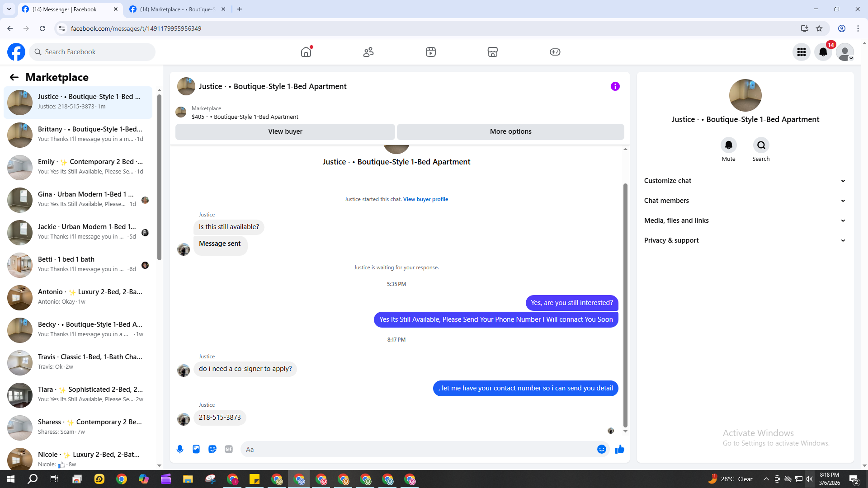
Task: Click the voice clip microphone icon
Action: pos(180,449)
